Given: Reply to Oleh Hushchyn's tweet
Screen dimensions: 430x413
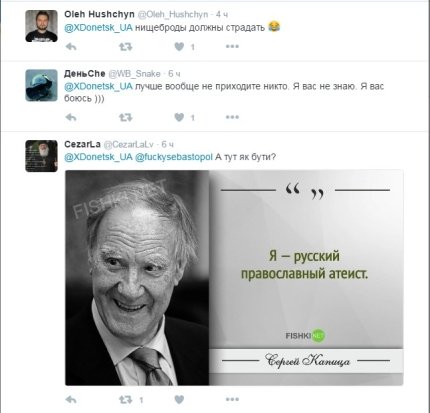Looking at the screenshot, I should tap(71, 47).
